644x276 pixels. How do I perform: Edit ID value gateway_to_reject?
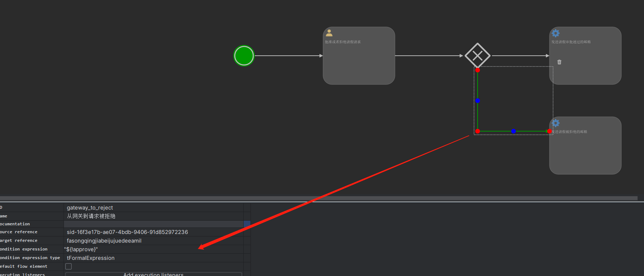click(90, 208)
